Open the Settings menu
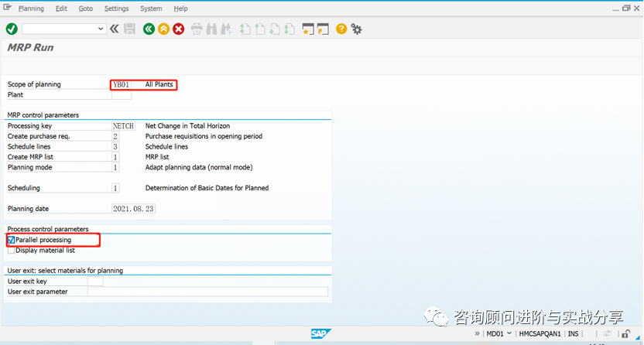 [117, 9]
